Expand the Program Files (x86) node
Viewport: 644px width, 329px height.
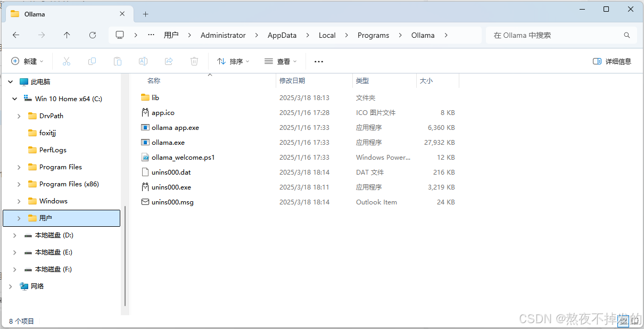coord(19,184)
